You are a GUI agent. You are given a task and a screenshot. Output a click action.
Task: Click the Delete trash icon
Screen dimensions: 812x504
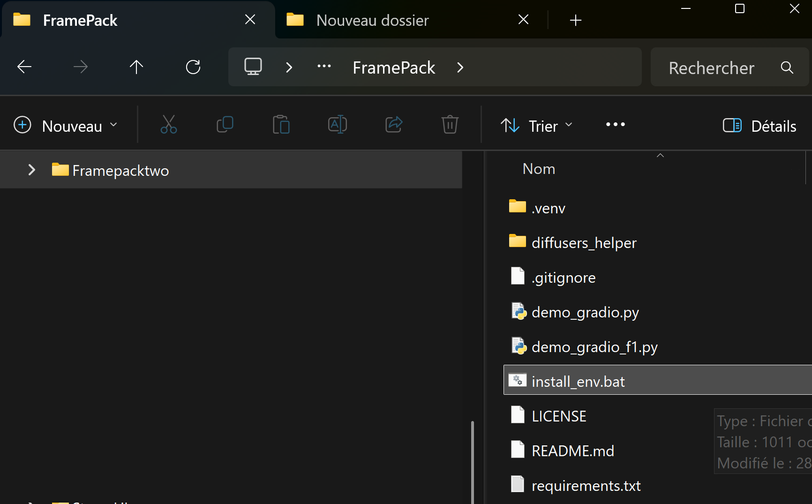[x=450, y=125]
